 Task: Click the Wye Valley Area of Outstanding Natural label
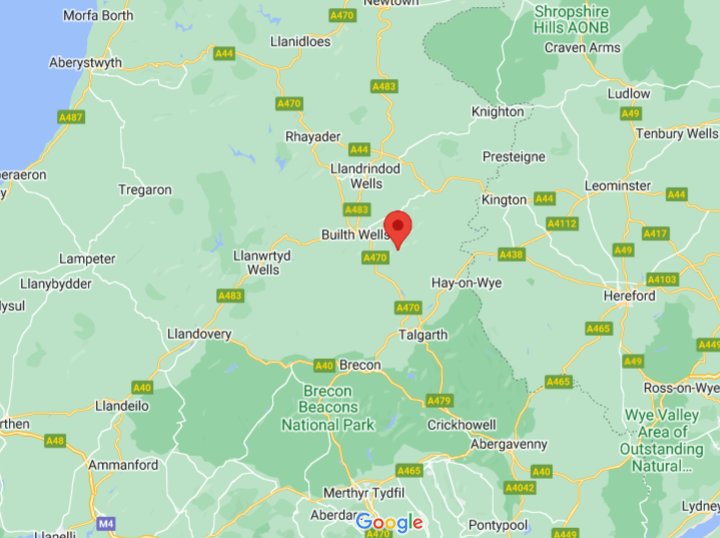(x=662, y=441)
